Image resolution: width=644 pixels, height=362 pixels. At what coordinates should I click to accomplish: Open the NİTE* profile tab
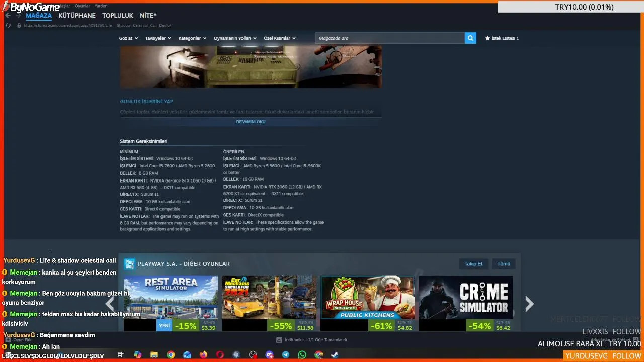148,16
